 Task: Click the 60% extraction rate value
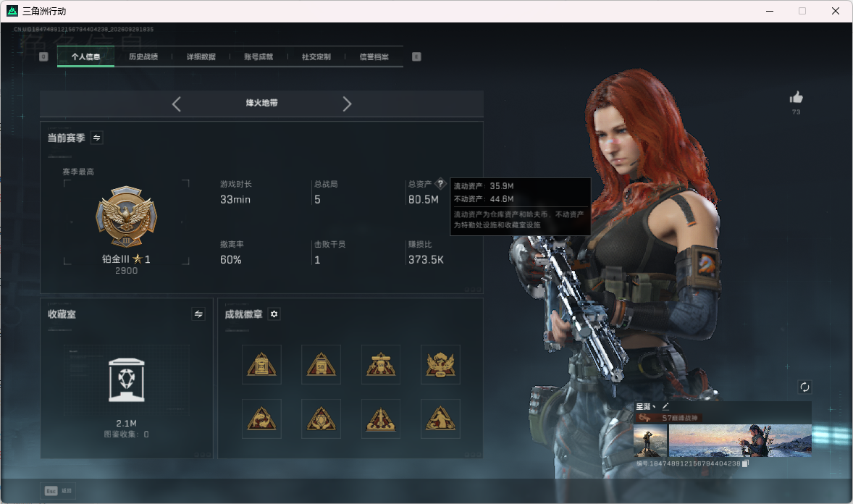[231, 260]
